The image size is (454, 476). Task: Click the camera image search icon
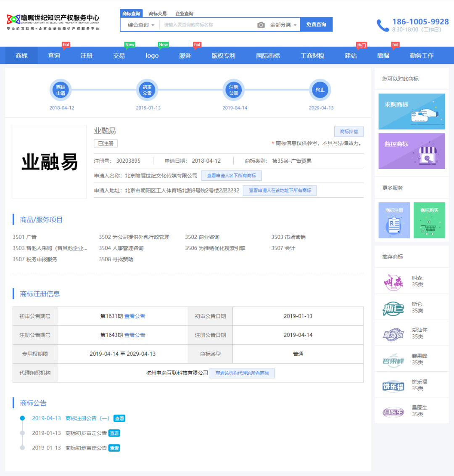point(261,25)
